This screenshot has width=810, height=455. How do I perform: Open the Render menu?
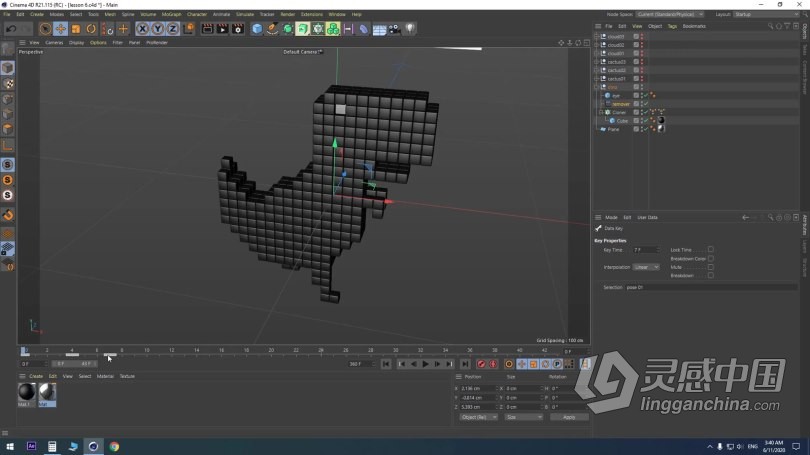(x=287, y=14)
